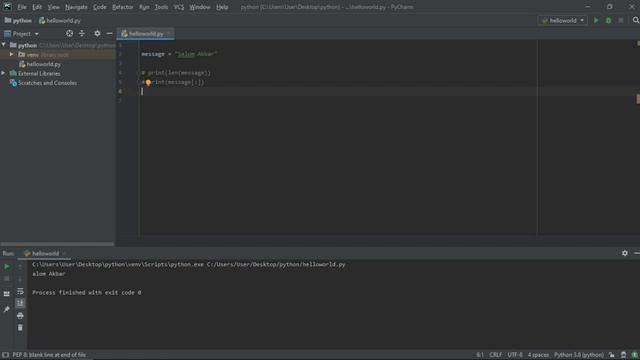Open the View menu
The image size is (640, 360).
pyautogui.click(x=53, y=7)
